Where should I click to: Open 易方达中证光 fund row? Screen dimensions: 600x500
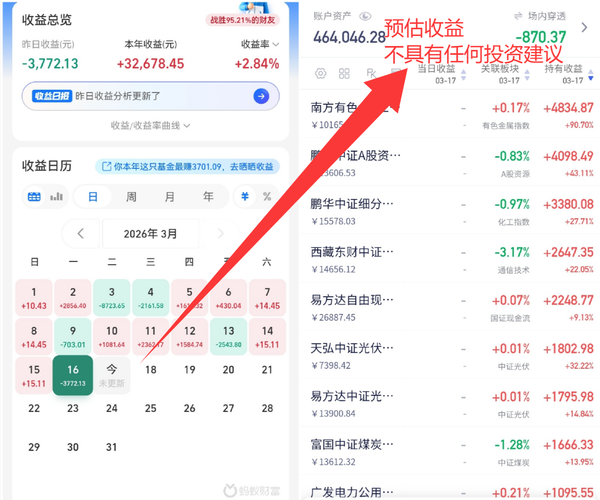[451, 404]
